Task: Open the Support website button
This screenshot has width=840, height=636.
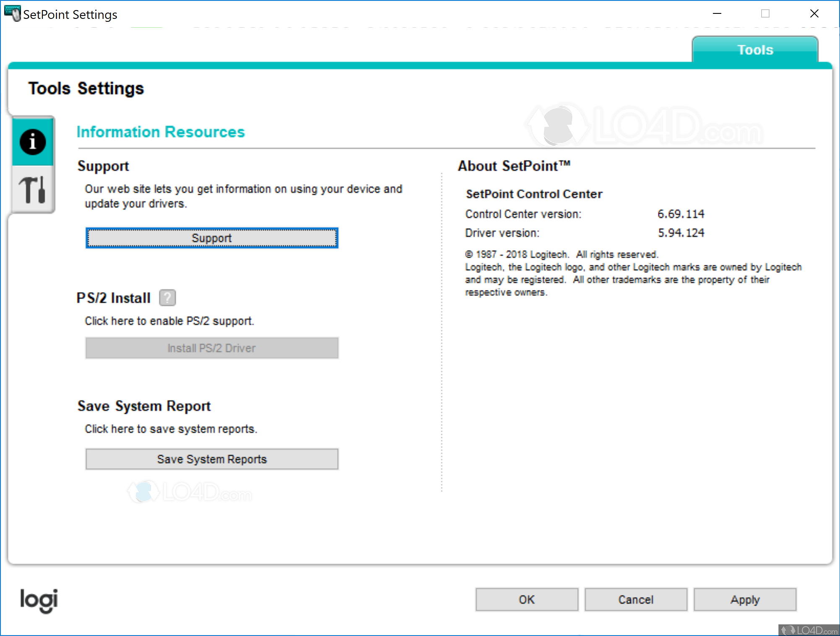Action: tap(212, 238)
